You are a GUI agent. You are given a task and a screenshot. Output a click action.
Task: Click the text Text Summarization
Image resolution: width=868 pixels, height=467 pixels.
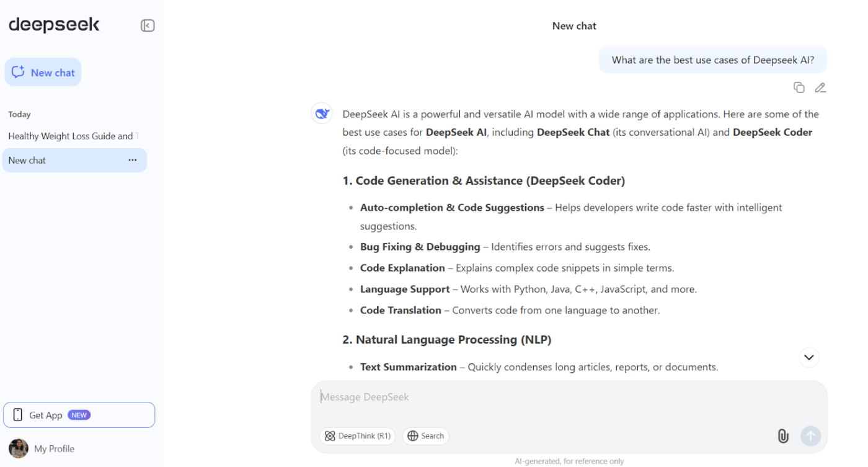click(x=409, y=367)
